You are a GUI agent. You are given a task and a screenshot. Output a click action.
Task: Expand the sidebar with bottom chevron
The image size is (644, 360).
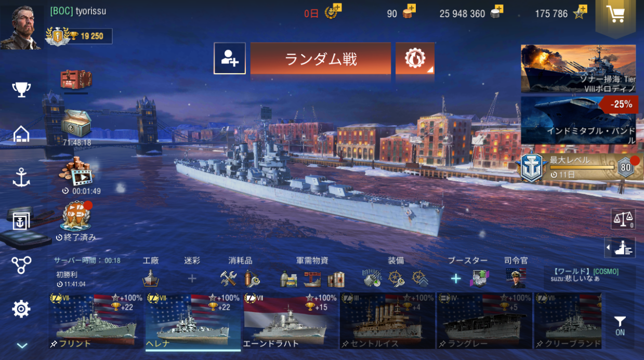(x=21, y=345)
